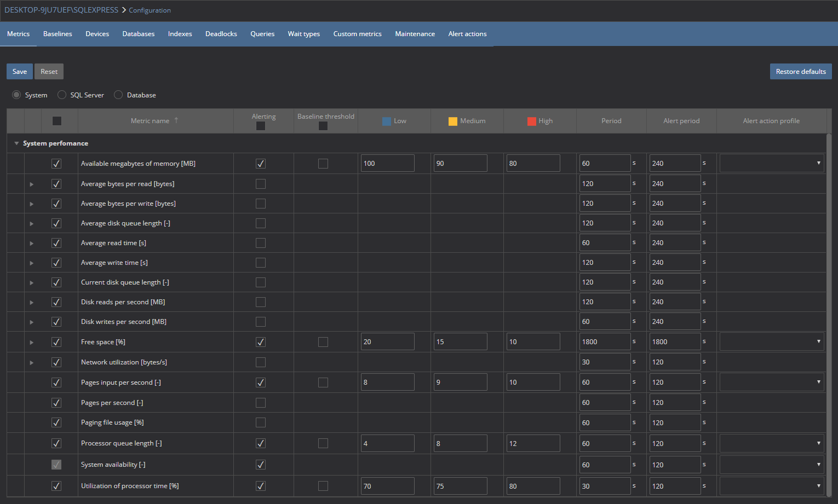Open alert action profile dropdown for System availability
Screen dimensions: 838x504
point(772,465)
